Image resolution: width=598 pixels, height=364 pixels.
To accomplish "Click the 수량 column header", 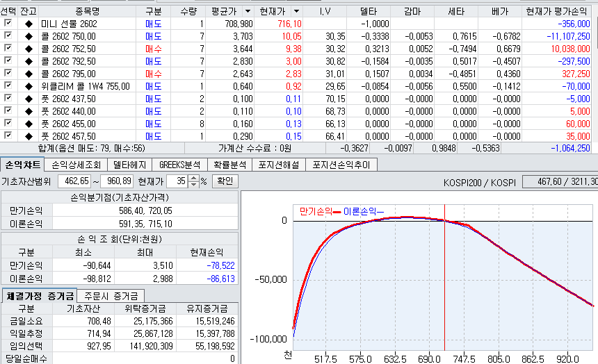I will (x=188, y=11).
